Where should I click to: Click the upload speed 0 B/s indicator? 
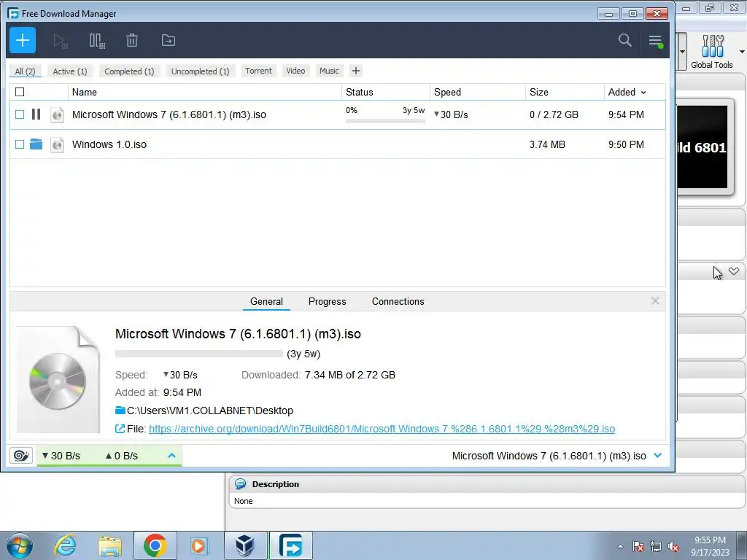[x=122, y=456]
